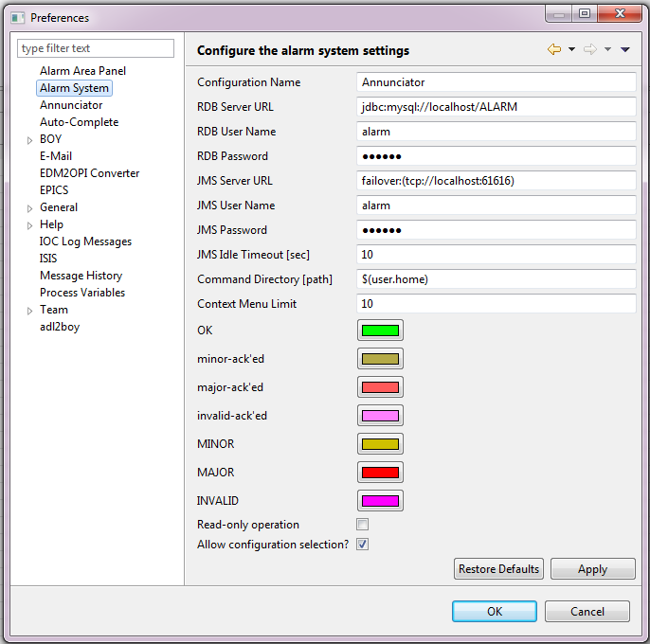Select Team in the preferences tree

tap(54, 309)
